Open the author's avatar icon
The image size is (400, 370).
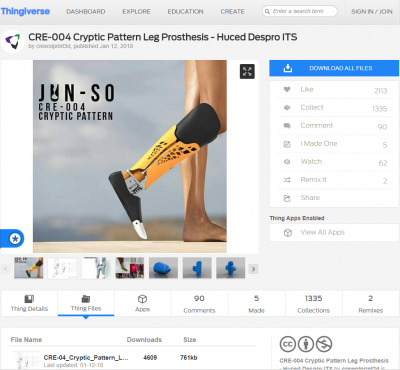click(13, 41)
